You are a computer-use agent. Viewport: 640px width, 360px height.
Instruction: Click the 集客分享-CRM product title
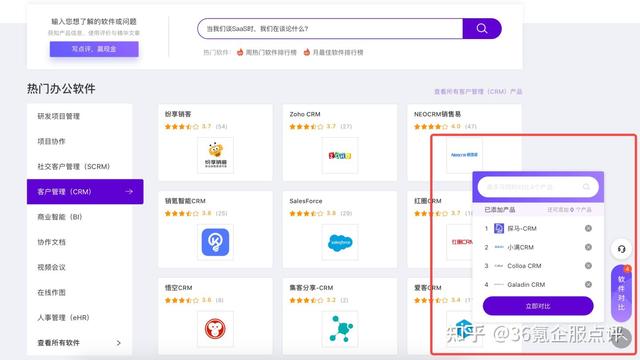[311, 288]
